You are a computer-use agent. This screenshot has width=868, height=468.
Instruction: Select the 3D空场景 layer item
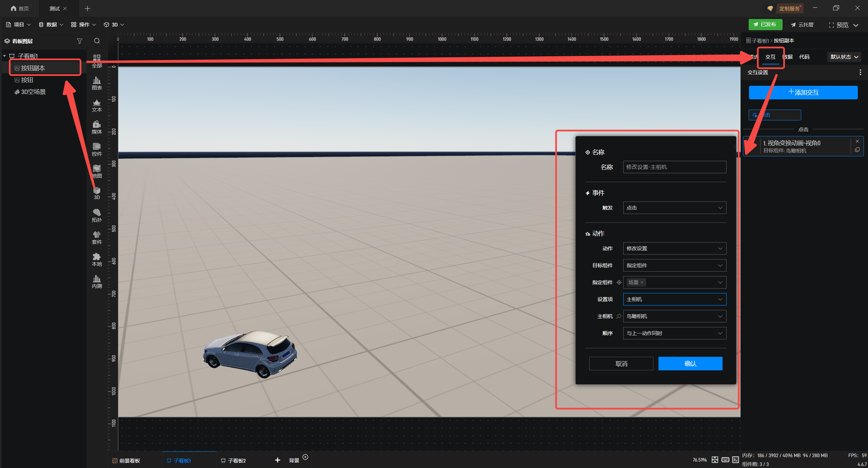33,92
